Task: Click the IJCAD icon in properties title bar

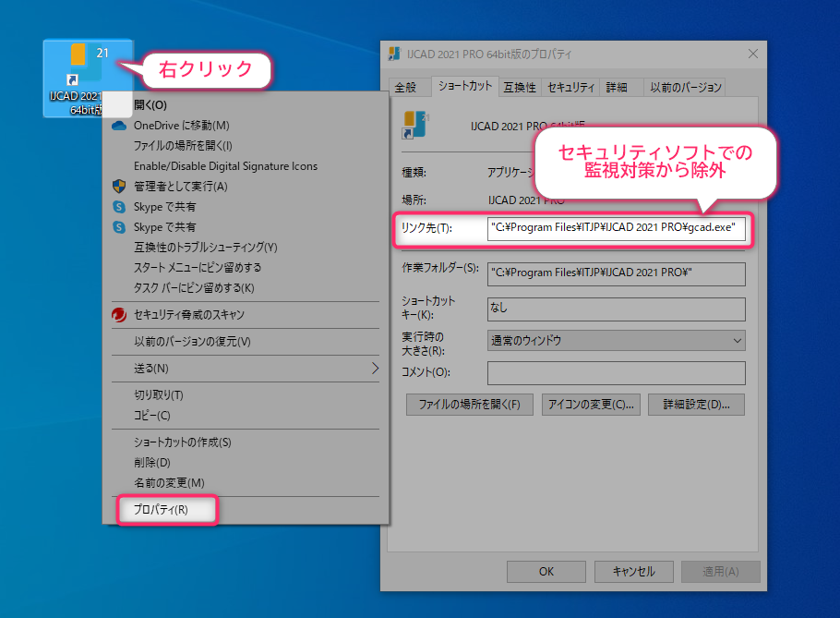Action: coord(394,55)
